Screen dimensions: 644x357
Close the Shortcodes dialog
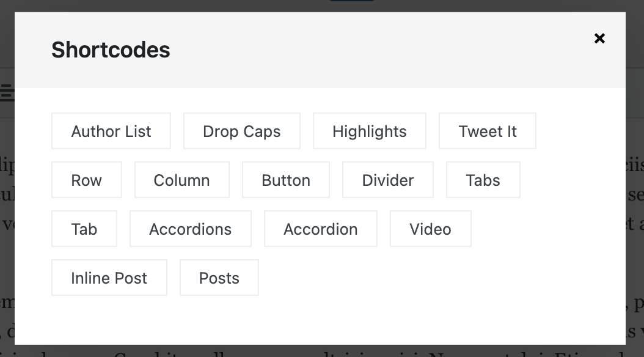coord(599,39)
